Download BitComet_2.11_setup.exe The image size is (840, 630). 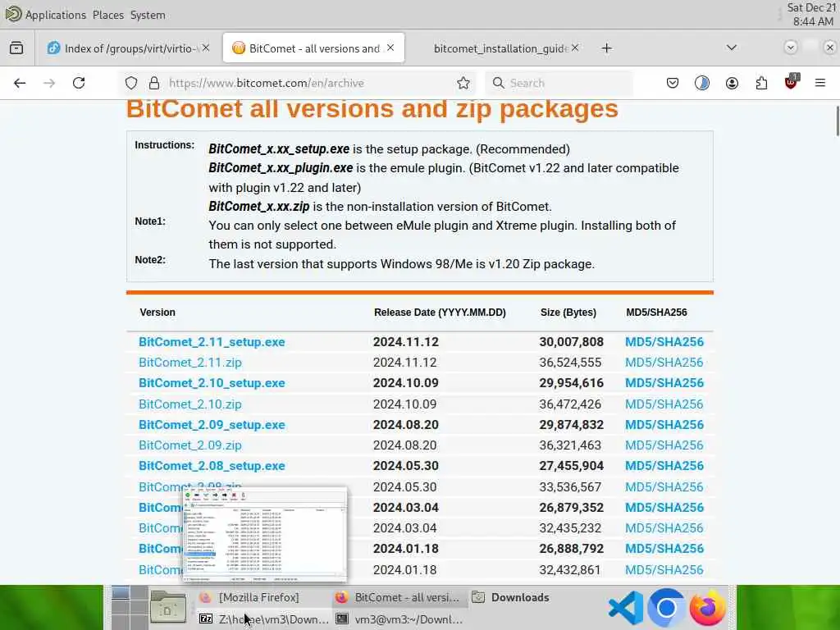(x=212, y=342)
